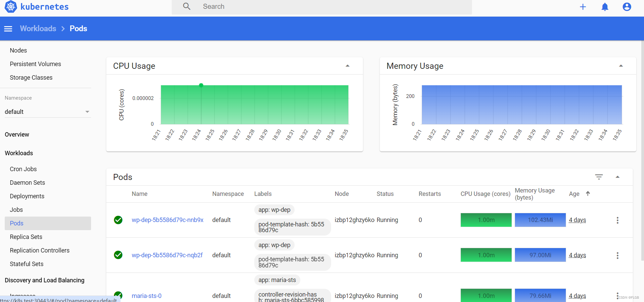644x302 pixels.
Task: Open Persistent Volumes in sidebar
Action: click(35, 64)
